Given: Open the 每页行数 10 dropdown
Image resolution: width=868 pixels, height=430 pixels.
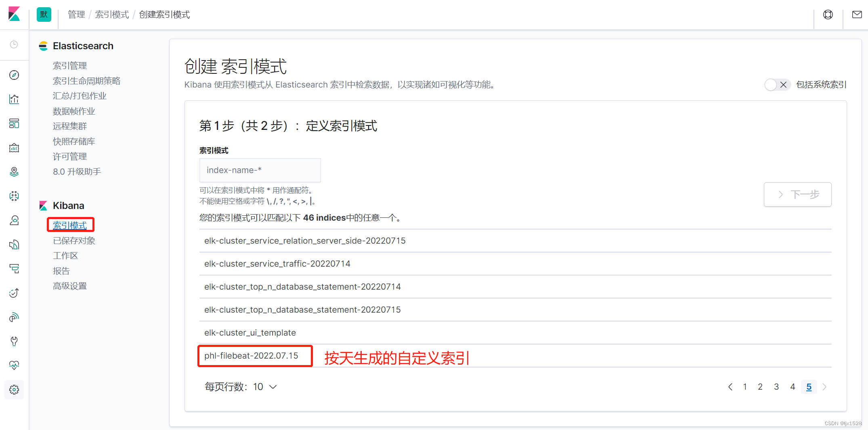Looking at the screenshot, I should pos(241,387).
